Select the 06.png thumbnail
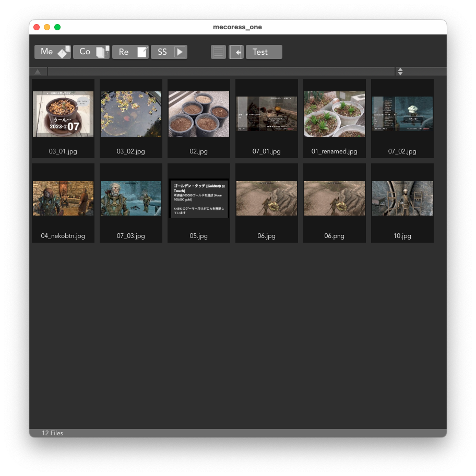The width and height of the screenshot is (476, 476). pyautogui.click(x=335, y=198)
